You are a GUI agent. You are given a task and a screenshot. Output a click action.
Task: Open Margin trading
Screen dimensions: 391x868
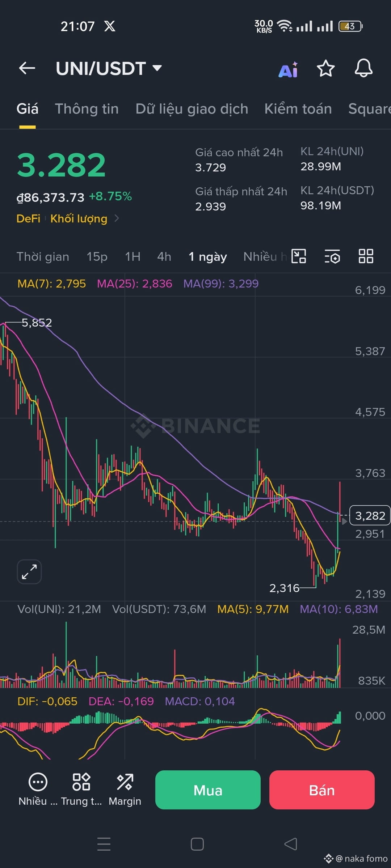pyautogui.click(x=125, y=790)
